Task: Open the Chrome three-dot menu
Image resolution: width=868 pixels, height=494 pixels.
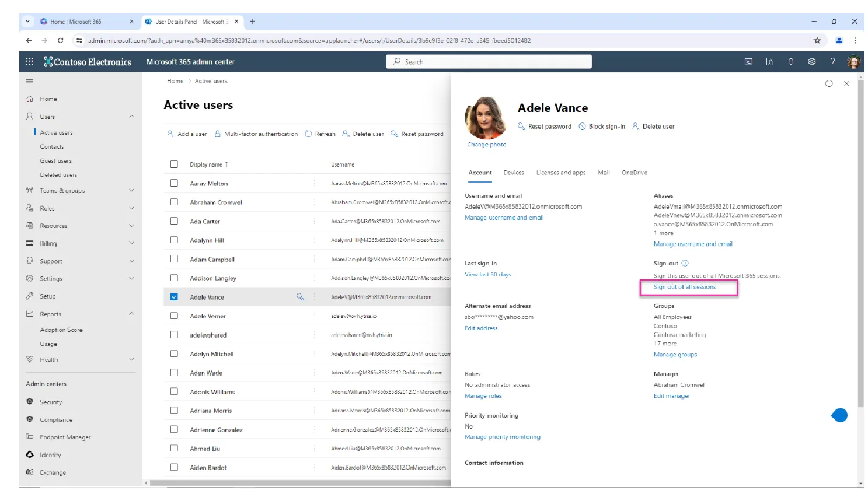Action: pos(855,40)
